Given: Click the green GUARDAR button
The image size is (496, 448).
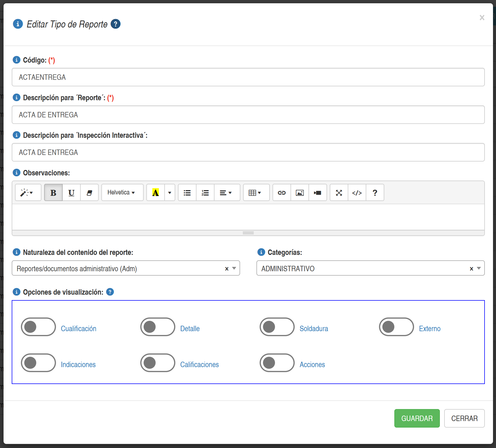Looking at the screenshot, I should point(417,418).
